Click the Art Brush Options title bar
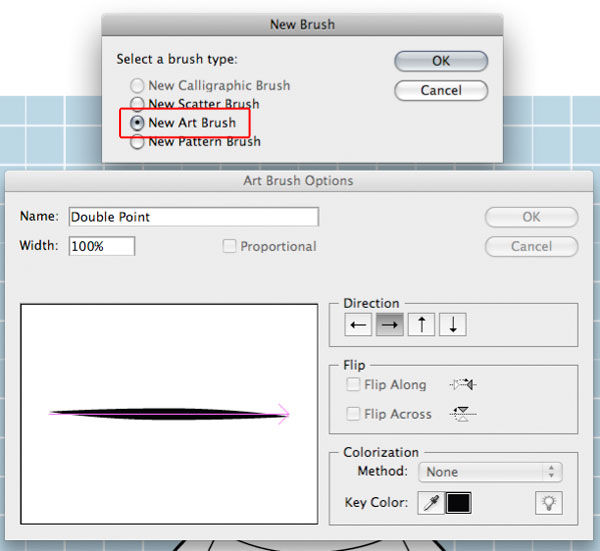600x551 pixels. 298,181
